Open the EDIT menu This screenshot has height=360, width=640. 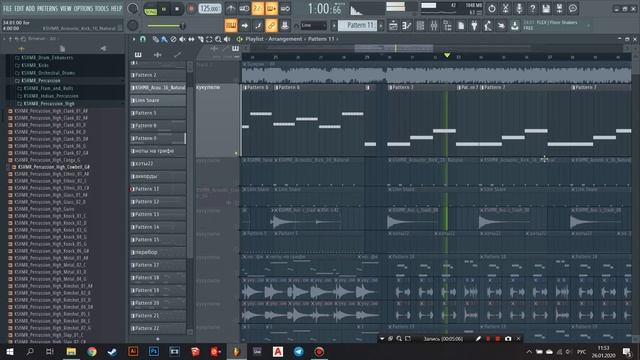point(19,8)
